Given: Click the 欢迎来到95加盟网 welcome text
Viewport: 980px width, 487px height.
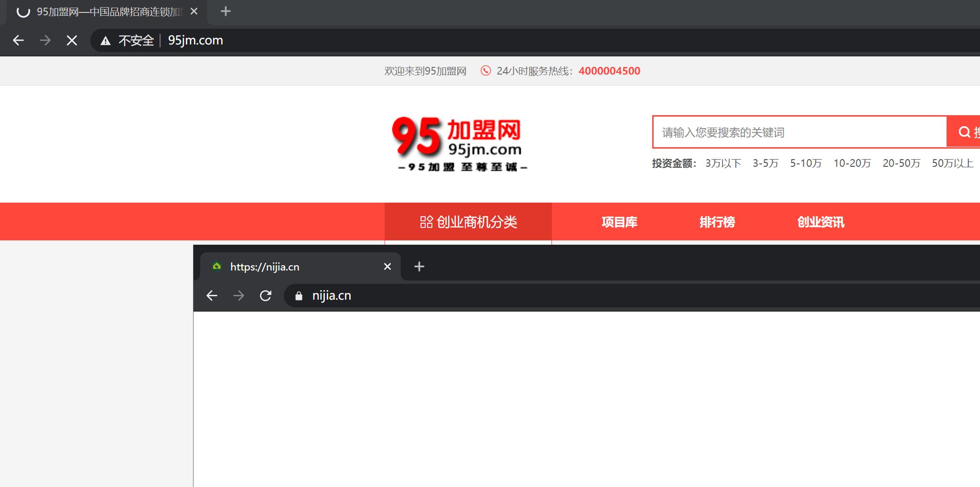Looking at the screenshot, I should point(425,71).
